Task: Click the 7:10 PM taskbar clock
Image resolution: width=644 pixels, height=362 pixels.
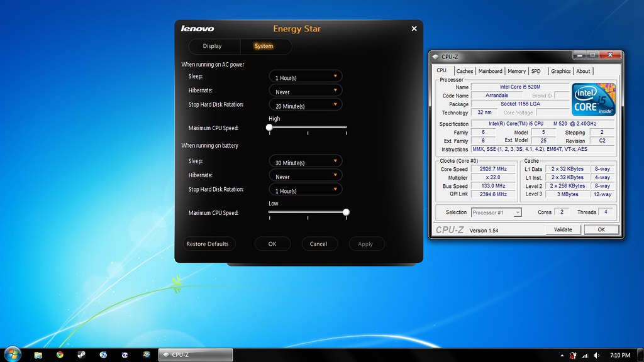Action: click(x=619, y=356)
